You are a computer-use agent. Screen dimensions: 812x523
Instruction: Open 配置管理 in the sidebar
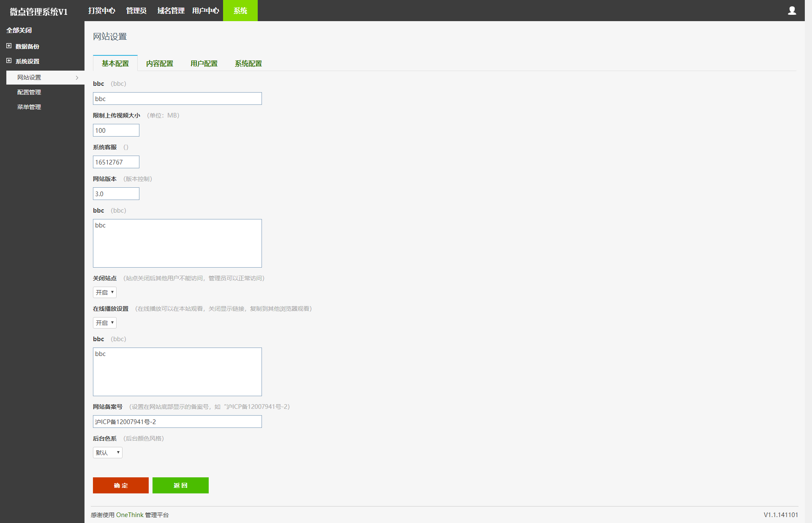coord(29,92)
